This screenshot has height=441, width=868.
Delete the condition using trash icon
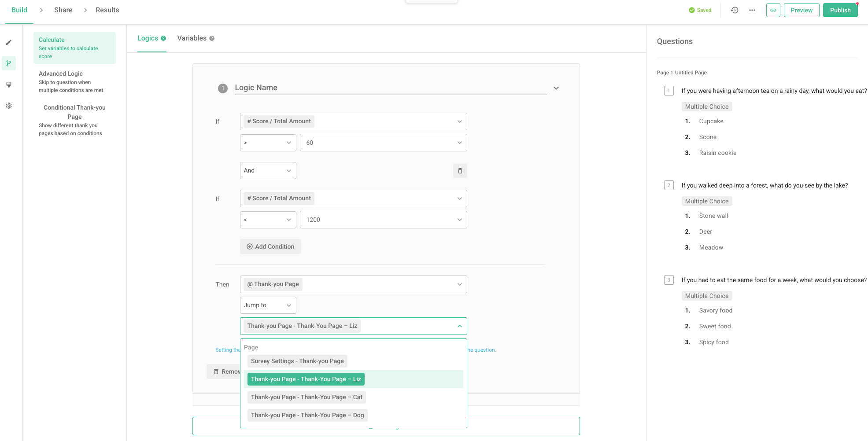click(460, 171)
